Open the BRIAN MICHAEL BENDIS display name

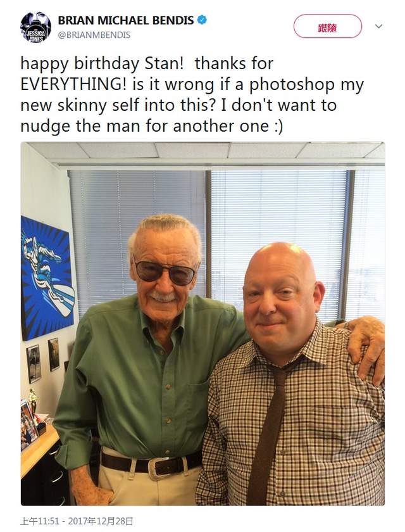pos(126,20)
